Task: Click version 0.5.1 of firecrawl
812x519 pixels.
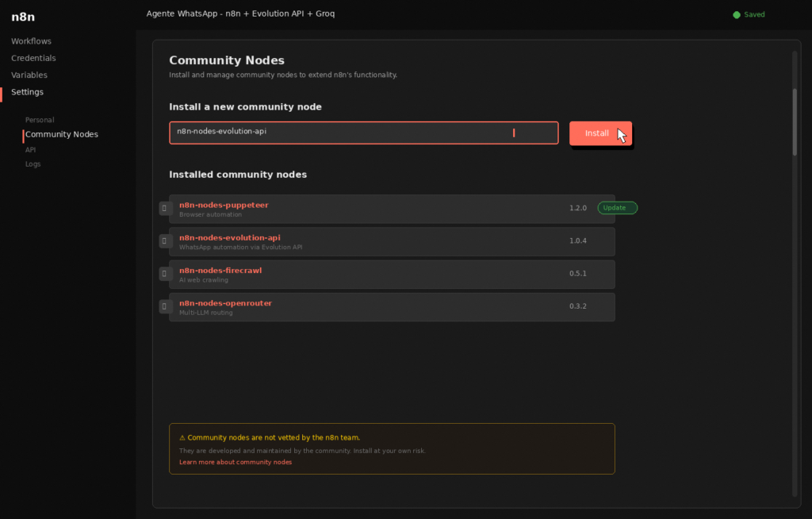Action: click(578, 273)
